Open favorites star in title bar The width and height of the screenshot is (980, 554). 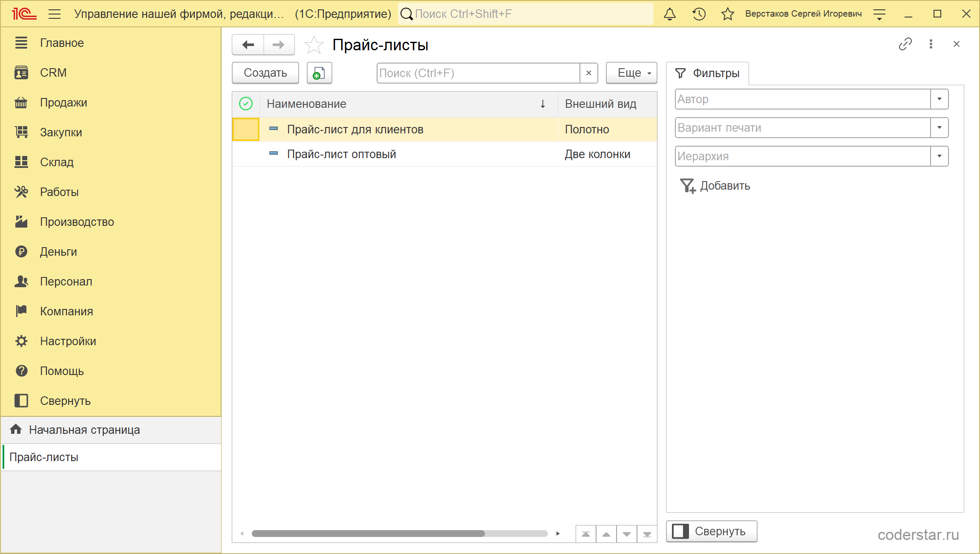(x=728, y=14)
